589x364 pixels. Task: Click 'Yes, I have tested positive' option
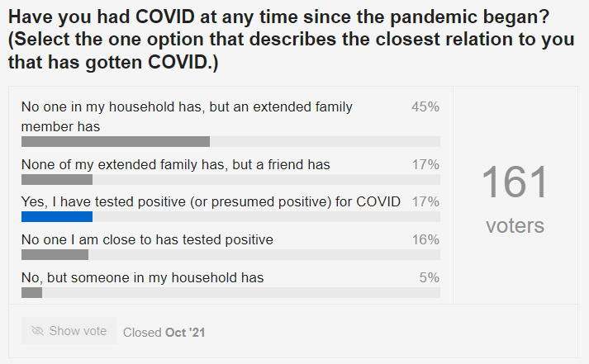[211, 202]
